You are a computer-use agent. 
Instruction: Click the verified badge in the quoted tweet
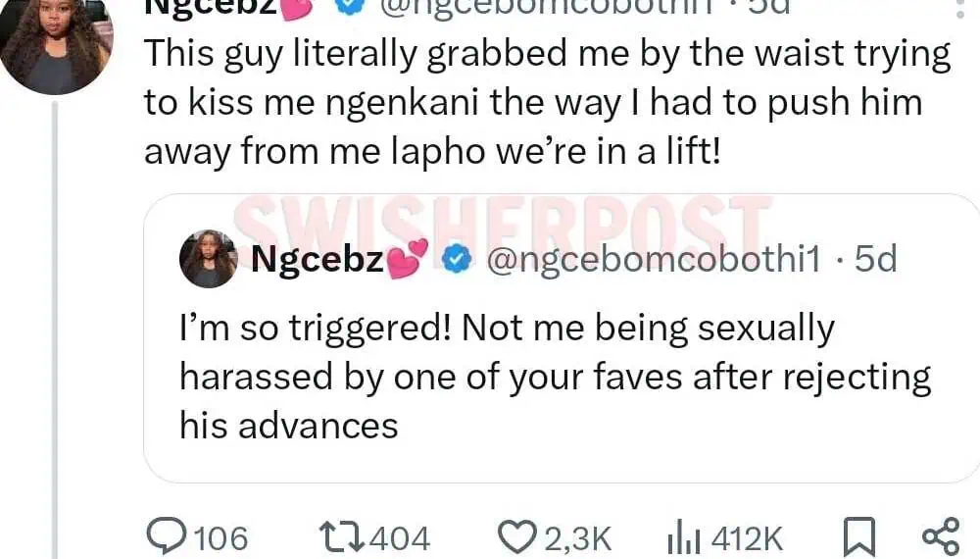tap(455, 259)
